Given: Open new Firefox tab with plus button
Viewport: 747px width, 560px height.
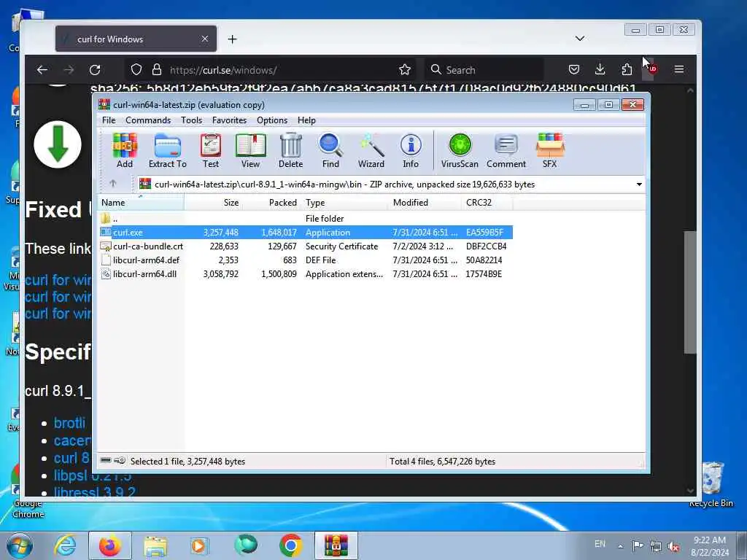Looking at the screenshot, I should [x=232, y=39].
